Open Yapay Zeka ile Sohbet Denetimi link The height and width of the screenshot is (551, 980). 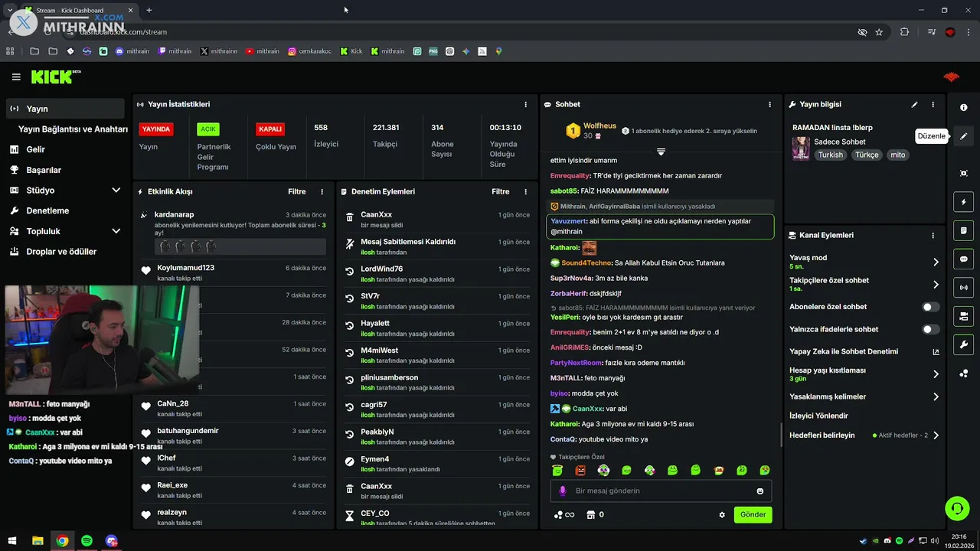tap(864, 352)
